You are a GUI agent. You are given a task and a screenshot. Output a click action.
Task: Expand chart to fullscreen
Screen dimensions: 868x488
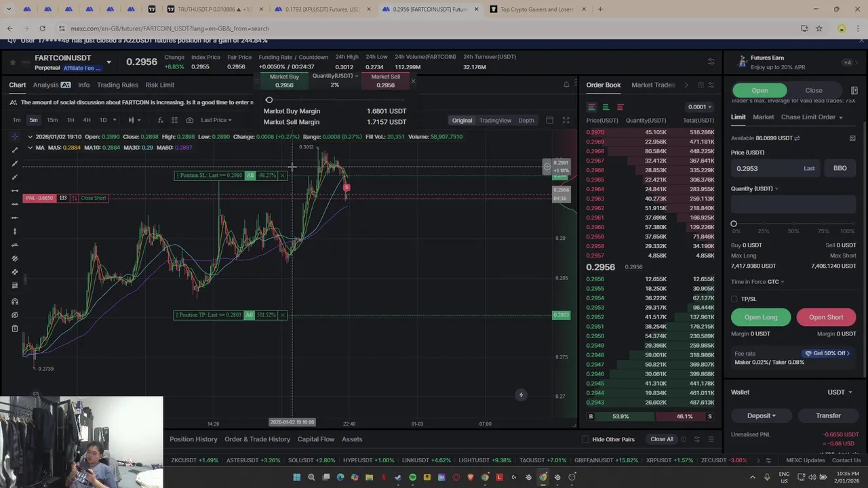click(566, 120)
